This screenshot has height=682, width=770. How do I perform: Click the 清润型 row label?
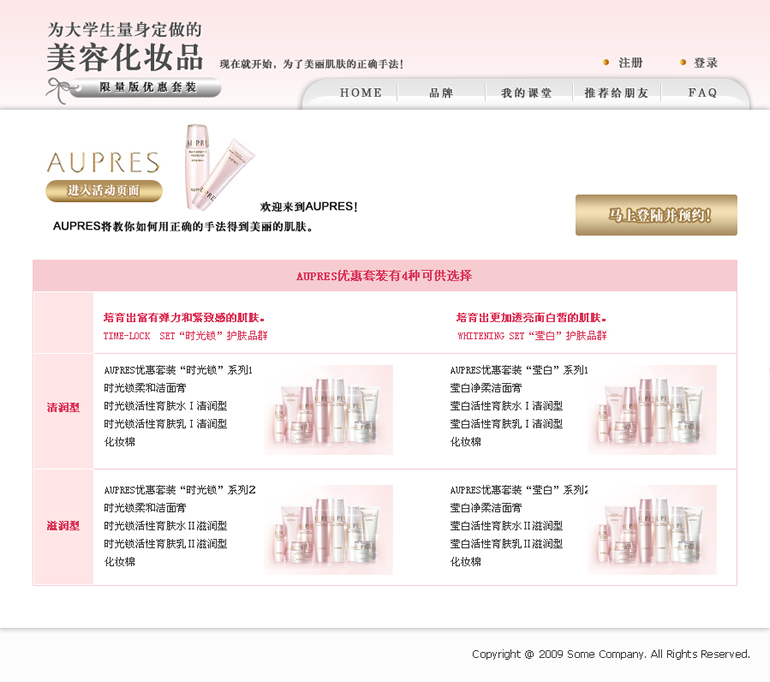coord(63,408)
